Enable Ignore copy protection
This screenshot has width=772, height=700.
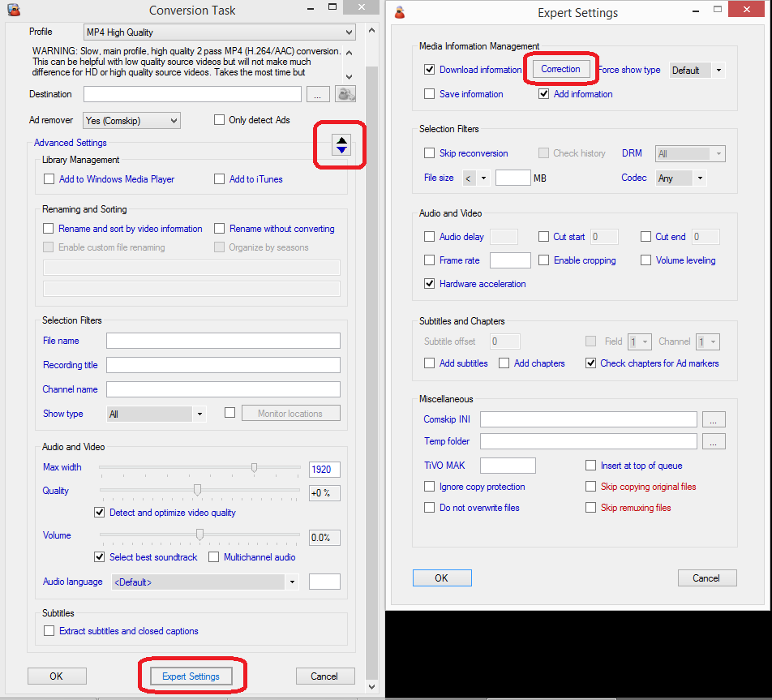[429, 486]
